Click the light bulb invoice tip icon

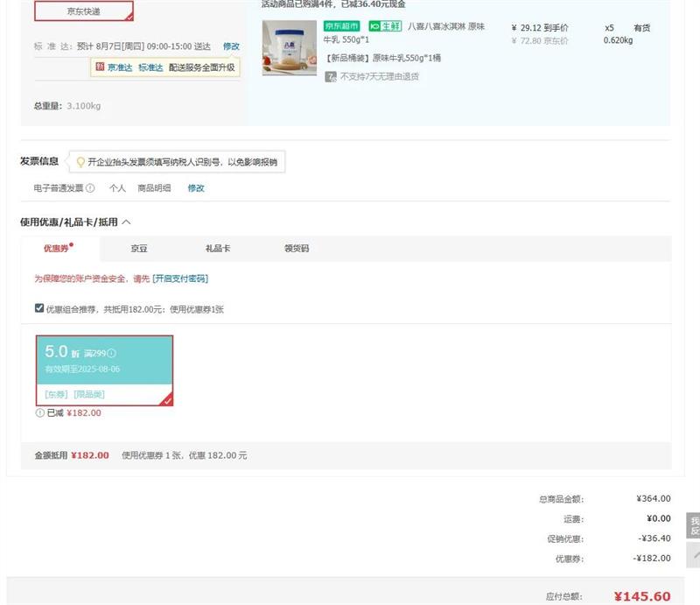pos(80,162)
